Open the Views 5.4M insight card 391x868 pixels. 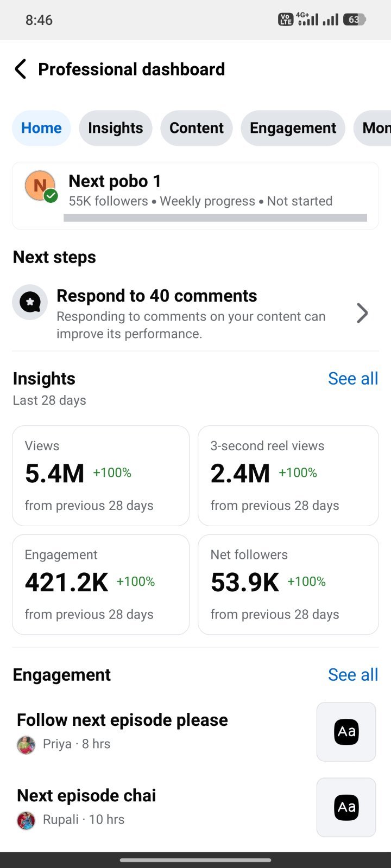[x=101, y=476]
